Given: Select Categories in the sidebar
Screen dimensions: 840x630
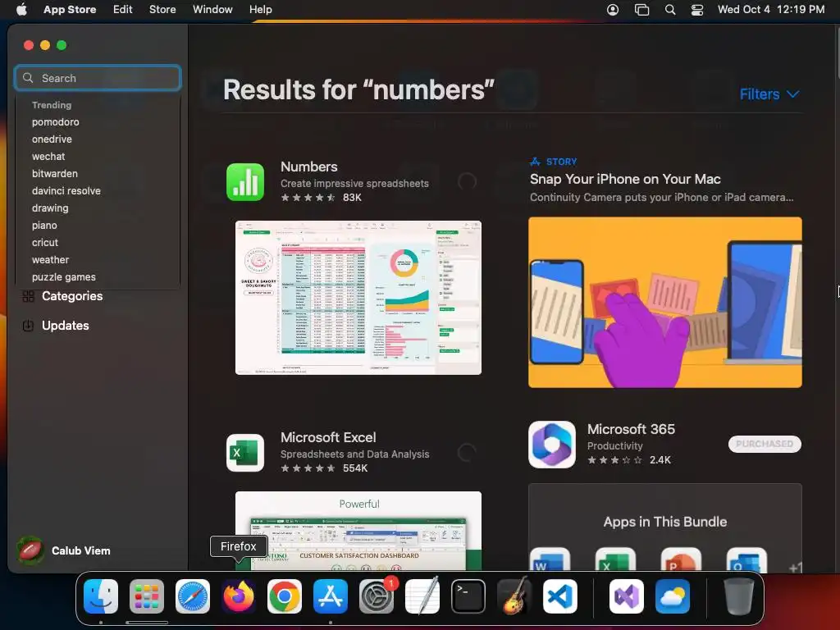Looking at the screenshot, I should tap(62, 295).
